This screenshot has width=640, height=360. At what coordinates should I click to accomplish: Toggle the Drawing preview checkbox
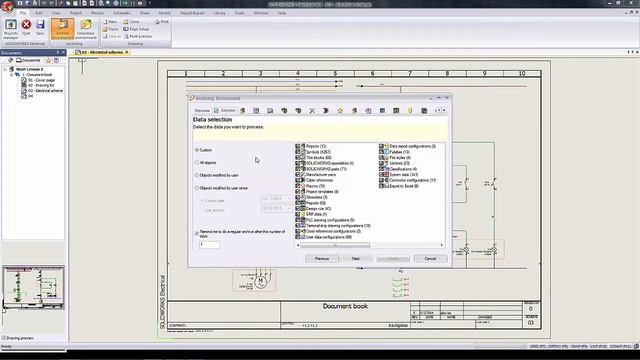[4, 338]
